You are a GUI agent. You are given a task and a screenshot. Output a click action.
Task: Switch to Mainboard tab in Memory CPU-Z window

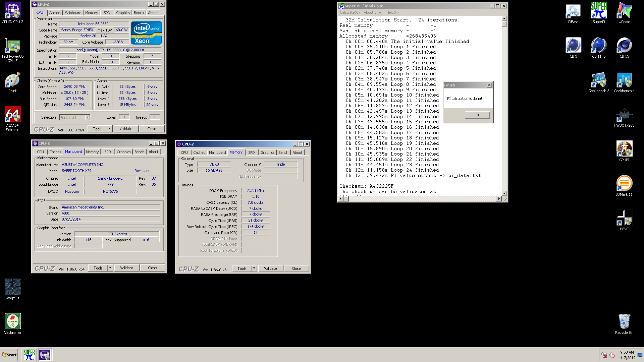(217, 153)
